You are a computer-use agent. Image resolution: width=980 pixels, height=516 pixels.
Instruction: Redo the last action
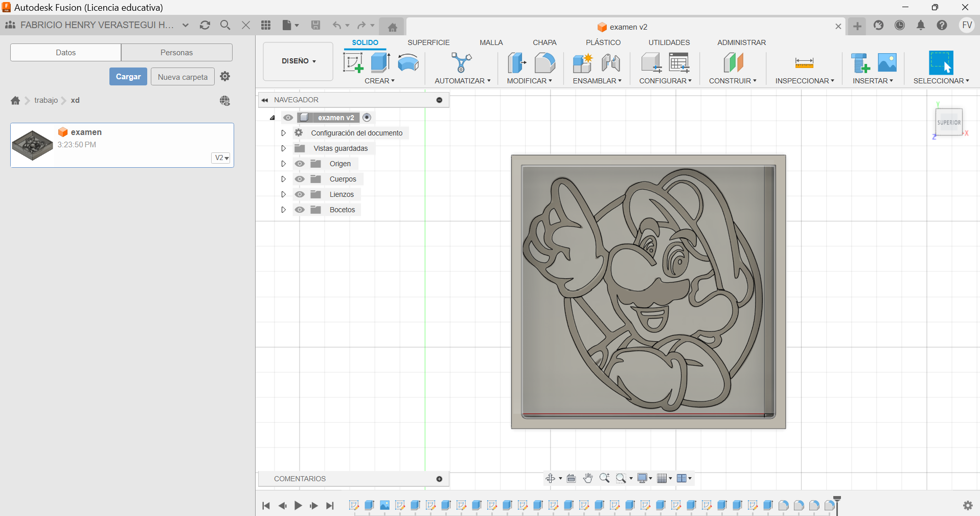(362, 25)
